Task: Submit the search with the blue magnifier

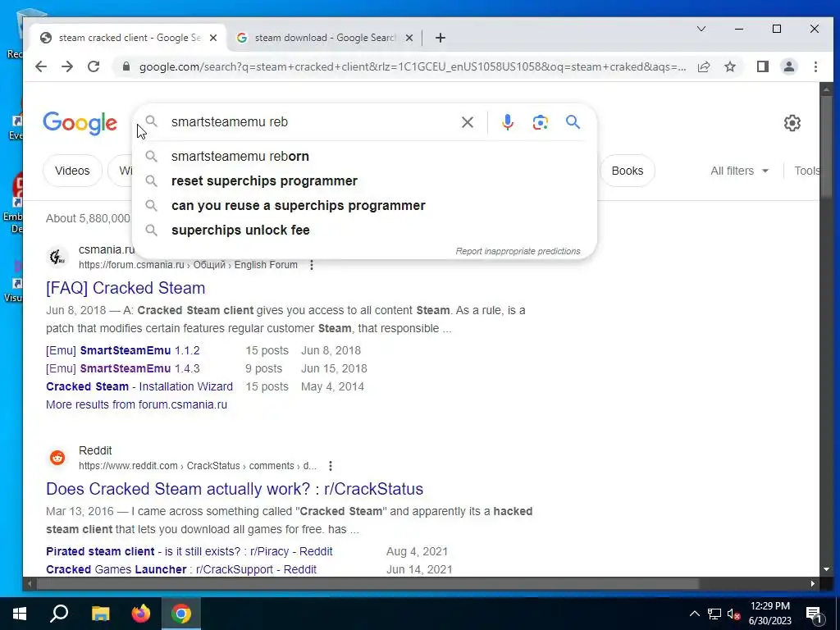Action: pos(573,122)
